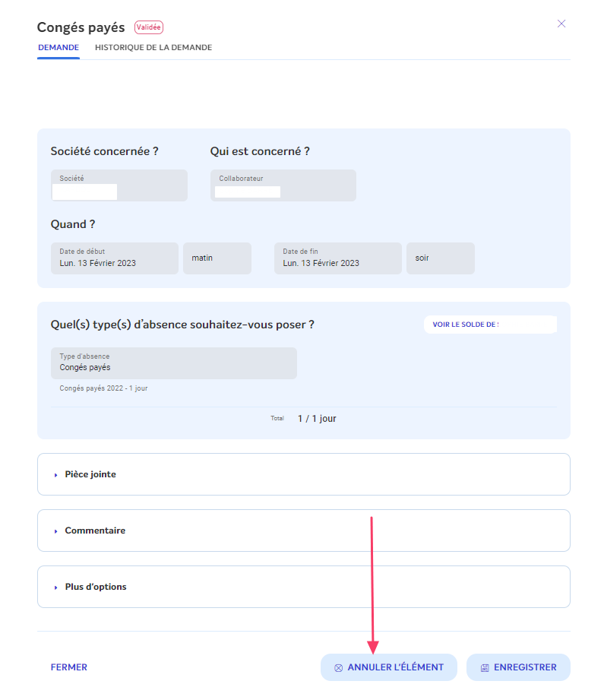This screenshot has height=700, width=604.
Task: Expand the Commentaire section arrow
Action: pyautogui.click(x=55, y=531)
